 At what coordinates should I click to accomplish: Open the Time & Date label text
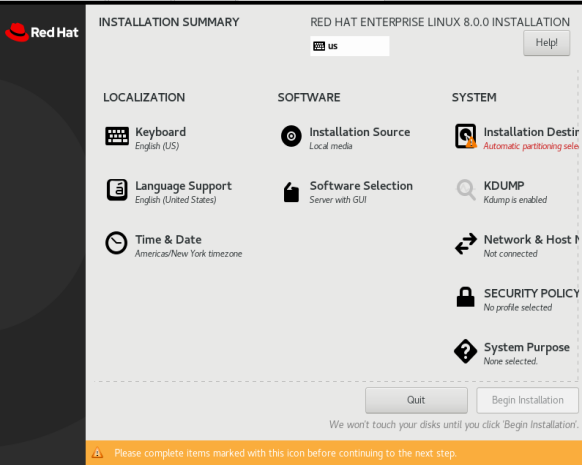(x=168, y=239)
